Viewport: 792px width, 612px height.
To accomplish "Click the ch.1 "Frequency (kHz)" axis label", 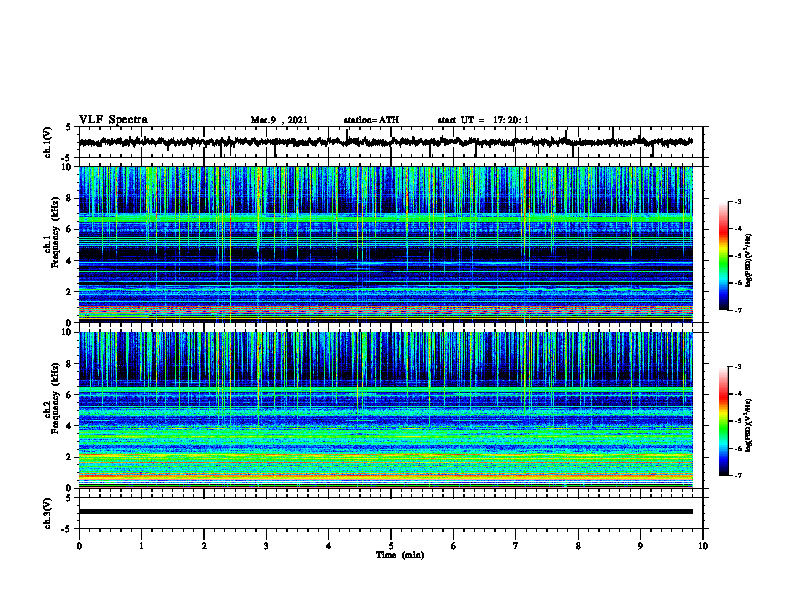I will point(55,233).
